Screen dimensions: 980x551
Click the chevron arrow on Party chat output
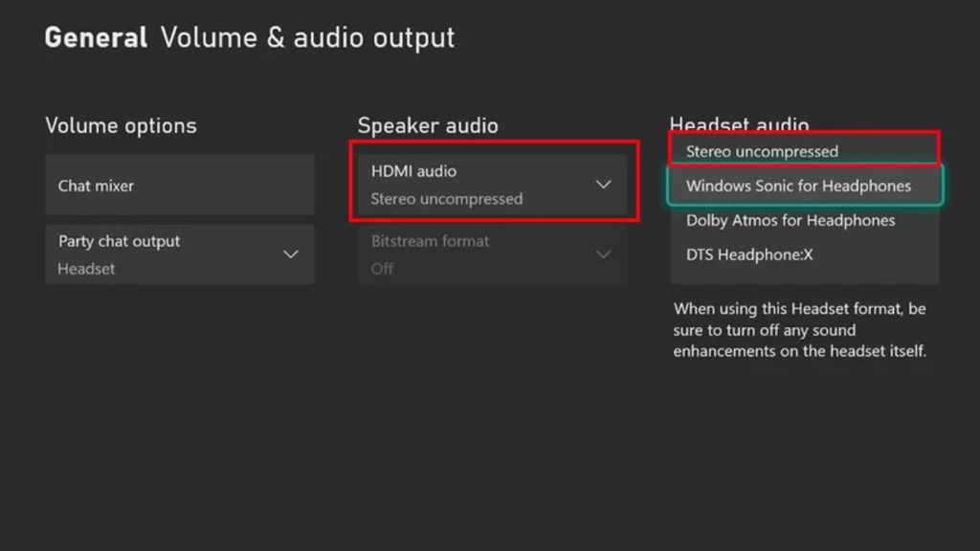pos(291,254)
